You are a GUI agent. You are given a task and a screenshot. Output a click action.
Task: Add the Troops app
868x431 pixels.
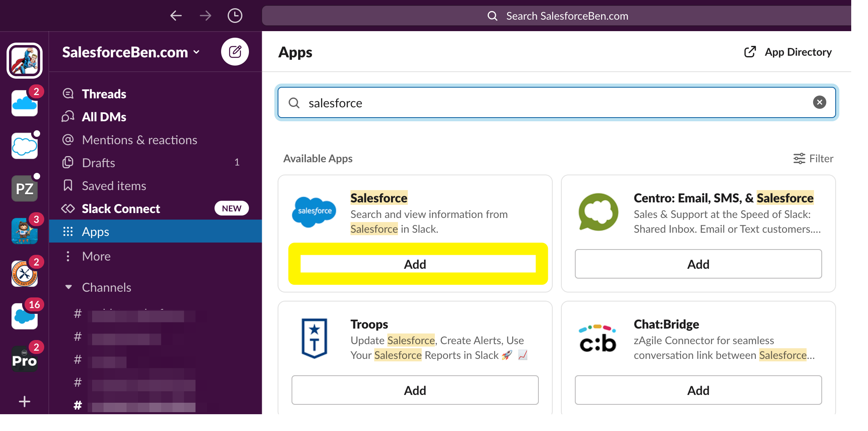(x=415, y=390)
